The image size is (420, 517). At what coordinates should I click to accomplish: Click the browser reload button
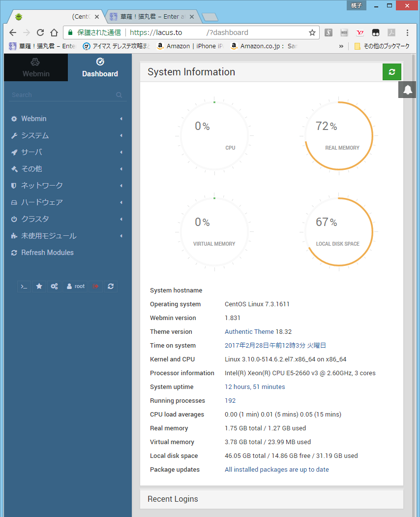point(40,32)
